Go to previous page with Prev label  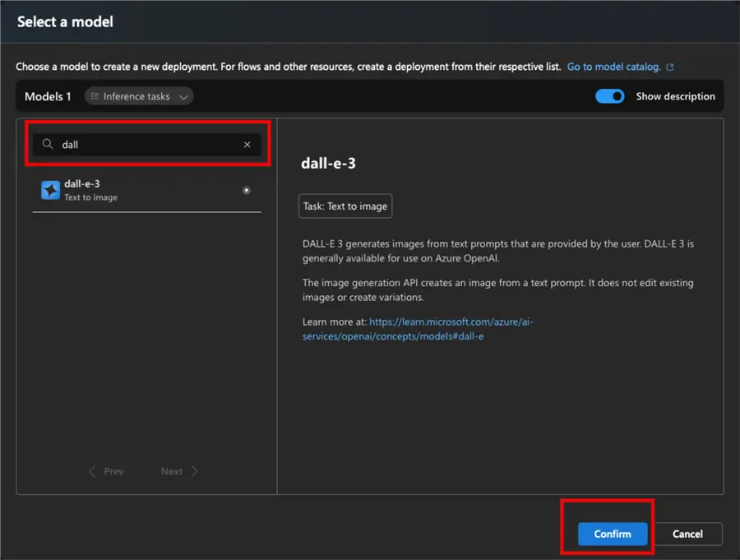click(x=113, y=471)
